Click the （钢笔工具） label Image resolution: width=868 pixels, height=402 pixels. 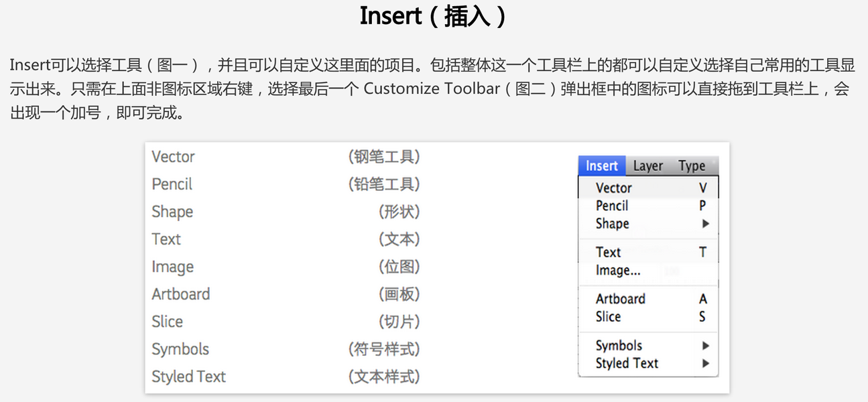tap(384, 157)
